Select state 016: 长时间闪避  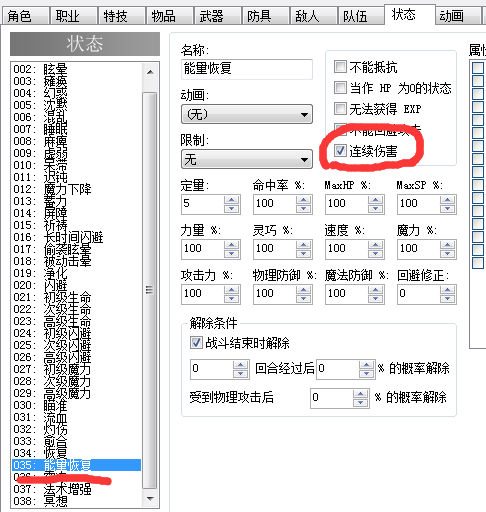[76, 237]
